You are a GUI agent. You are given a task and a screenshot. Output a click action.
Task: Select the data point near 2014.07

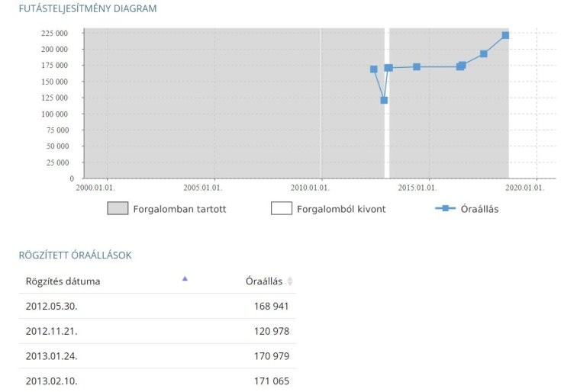pyautogui.click(x=417, y=67)
